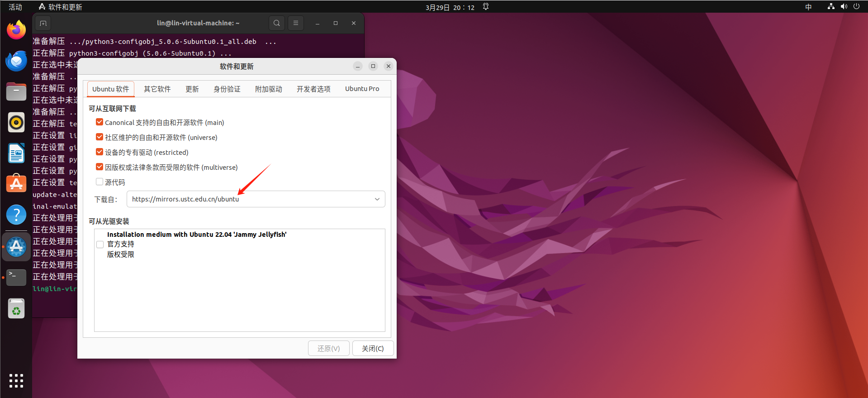Screen dimensions: 868x398
Task: Switch to the 其它软件 tab
Action: point(157,89)
